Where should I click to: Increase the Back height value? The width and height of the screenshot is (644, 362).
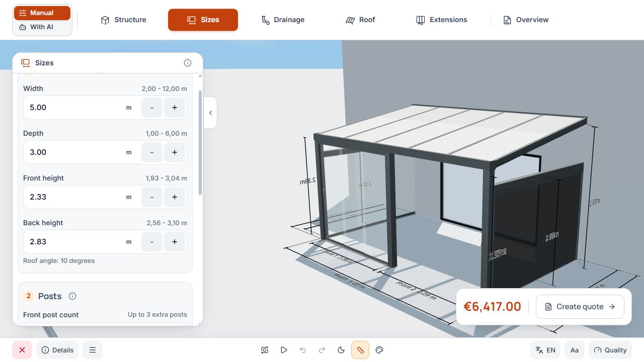(x=175, y=242)
